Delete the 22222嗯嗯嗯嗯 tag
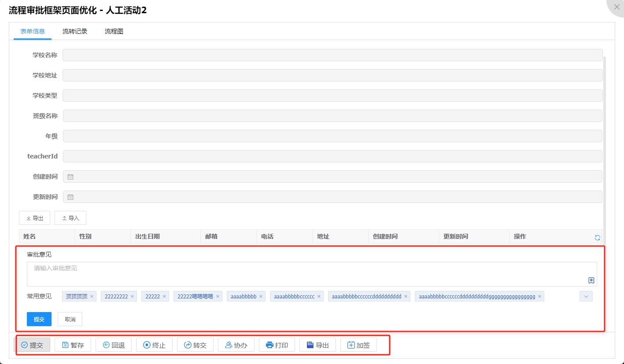The image size is (624, 364). [218, 297]
